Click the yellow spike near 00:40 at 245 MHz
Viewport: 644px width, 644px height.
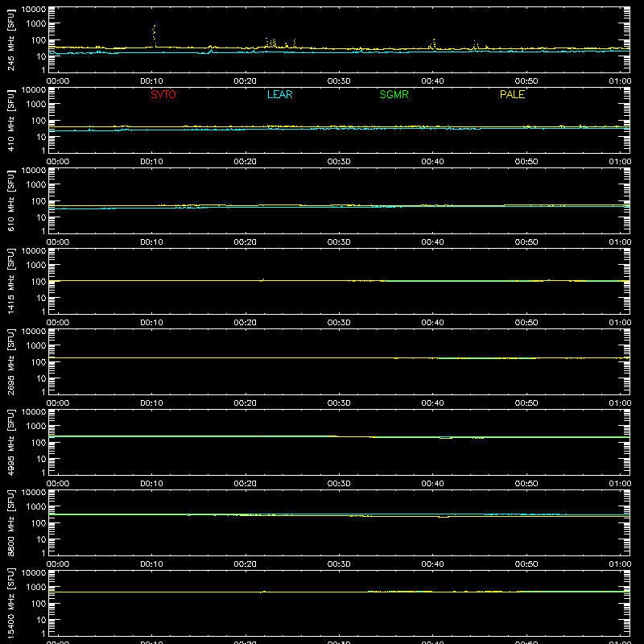432,44
